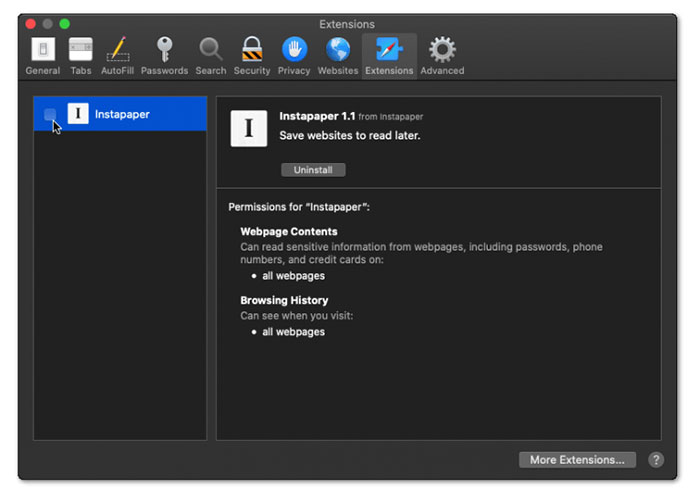The height and width of the screenshot is (501, 700).
Task: Click the large Instapaper icon in the details pane
Action: (248, 129)
